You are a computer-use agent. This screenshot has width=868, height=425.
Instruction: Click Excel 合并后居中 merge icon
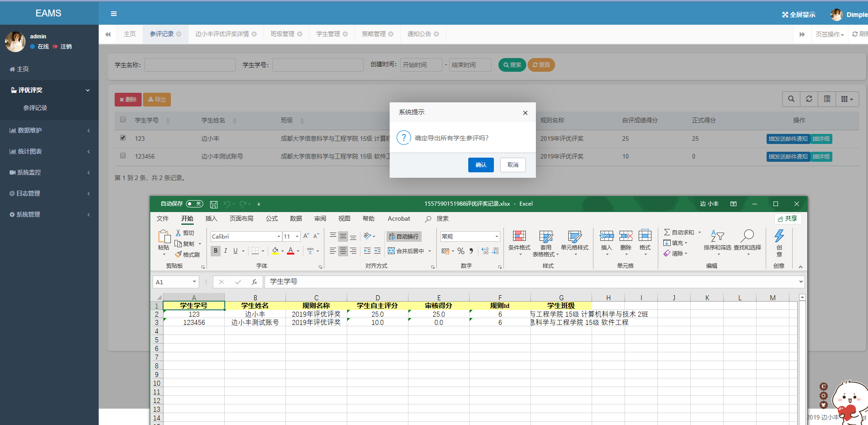[392, 251]
